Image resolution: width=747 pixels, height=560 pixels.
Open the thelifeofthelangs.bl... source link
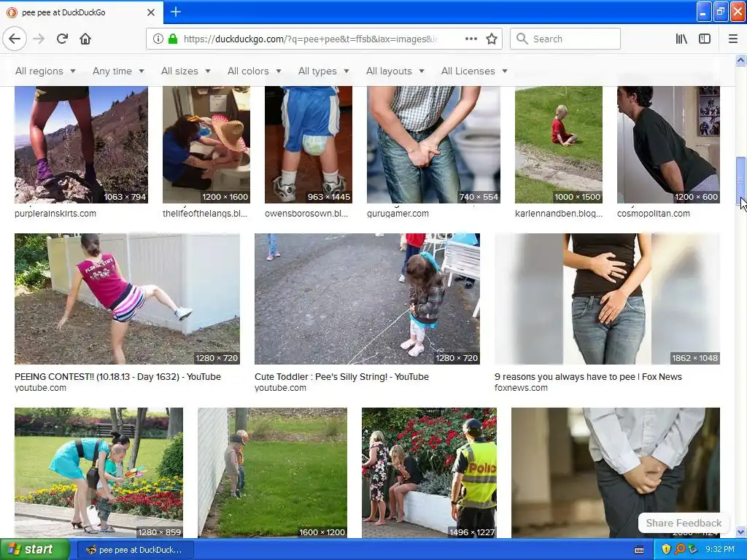tap(205, 214)
